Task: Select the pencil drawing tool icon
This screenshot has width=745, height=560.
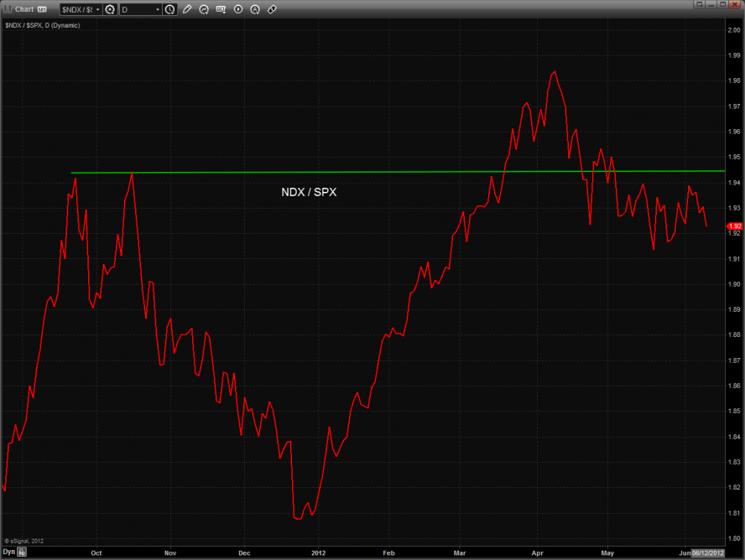Action: 187,9
